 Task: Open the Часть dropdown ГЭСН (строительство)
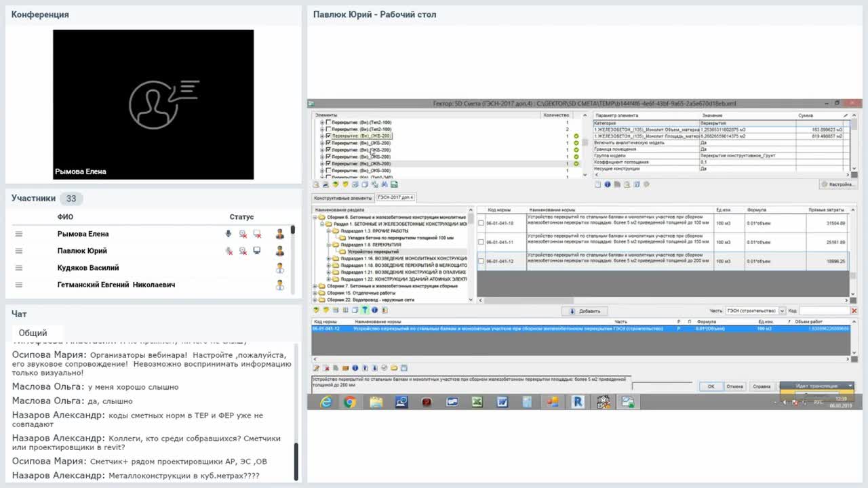[x=782, y=310]
